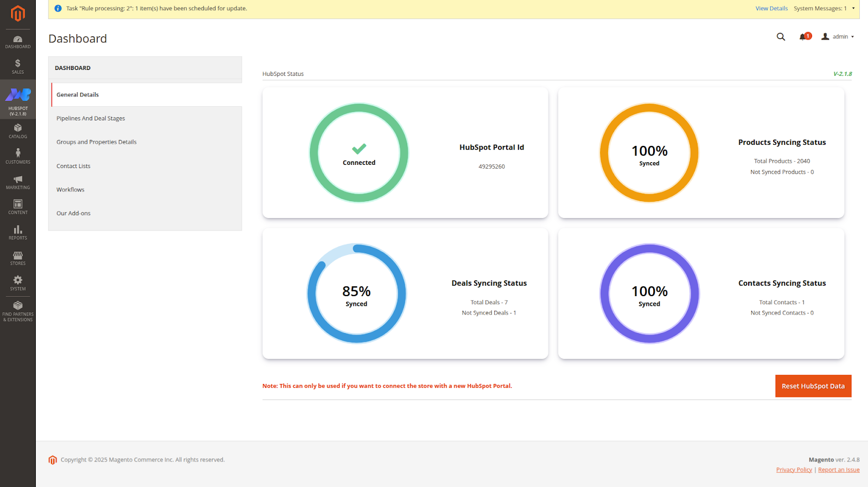
Task: Open the notifications bell
Action: tap(804, 37)
